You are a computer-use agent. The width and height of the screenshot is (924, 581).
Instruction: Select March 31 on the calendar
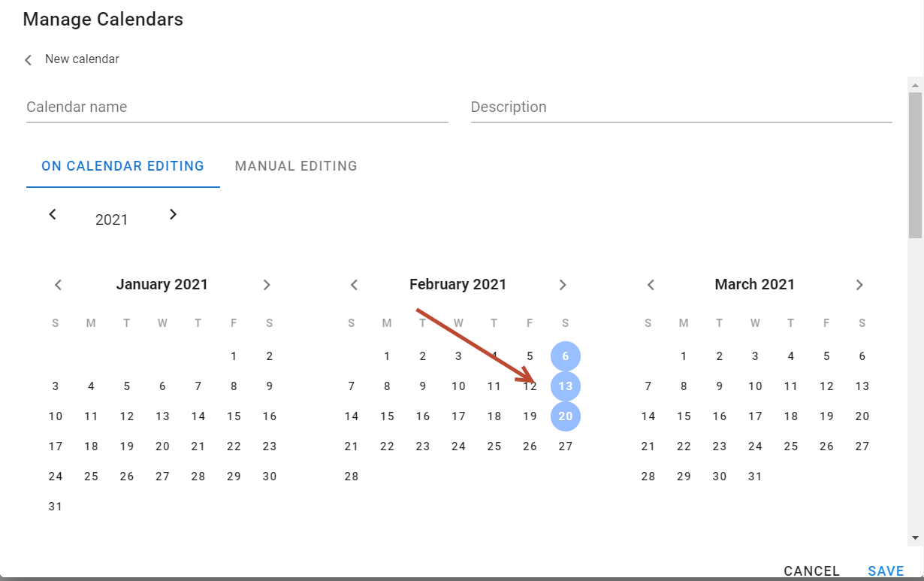755,477
